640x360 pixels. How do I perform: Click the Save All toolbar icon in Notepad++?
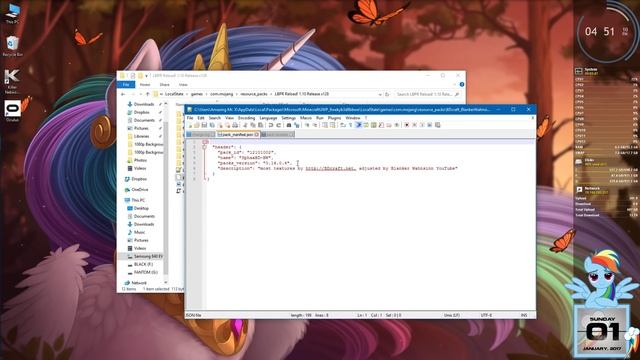tap(212, 125)
